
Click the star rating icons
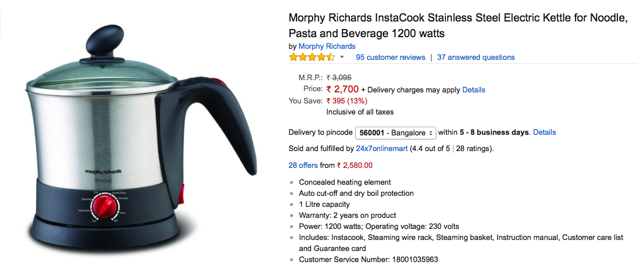coord(312,58)
